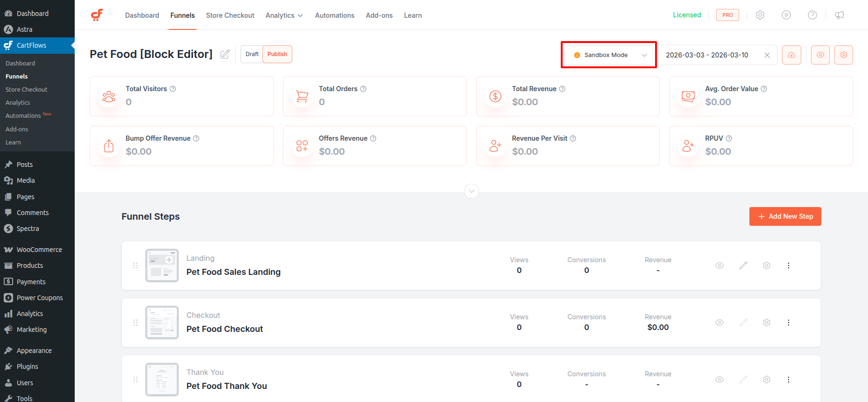Screen dimensions: 868x402
Task: Open Add-ons top tab
Action: point(379,15)
